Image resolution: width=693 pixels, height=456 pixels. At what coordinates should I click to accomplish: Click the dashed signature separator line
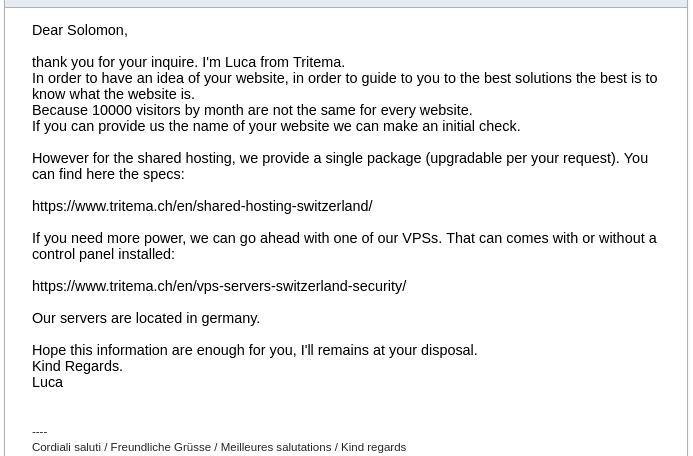click(x=40, y=432)
